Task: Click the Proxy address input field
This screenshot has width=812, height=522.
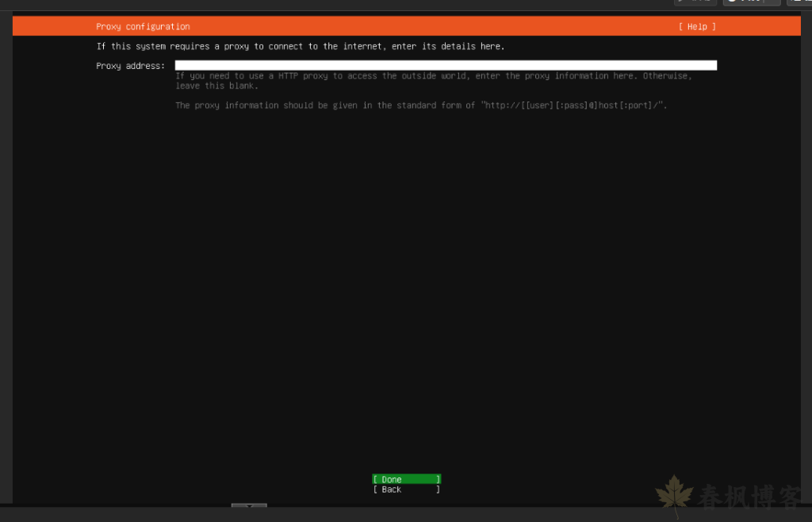Action: (x=446, y=65)
